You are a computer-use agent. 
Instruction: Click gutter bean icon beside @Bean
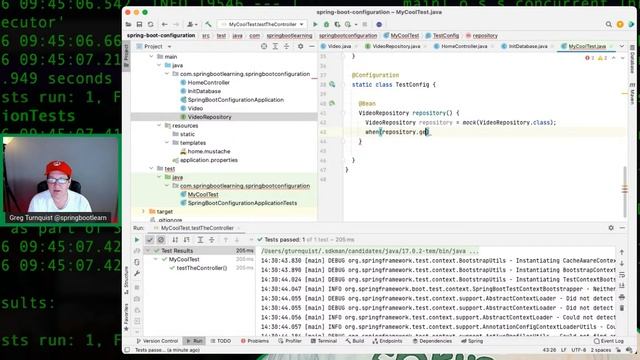(332, 104)
